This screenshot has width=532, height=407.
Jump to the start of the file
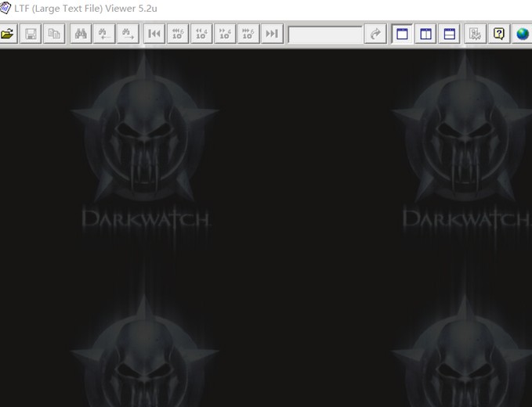[154, 34]
